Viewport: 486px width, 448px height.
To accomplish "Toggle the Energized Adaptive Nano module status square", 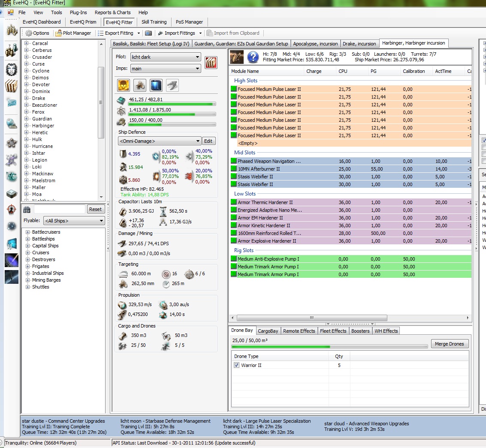I will click(x=234, y=210).
